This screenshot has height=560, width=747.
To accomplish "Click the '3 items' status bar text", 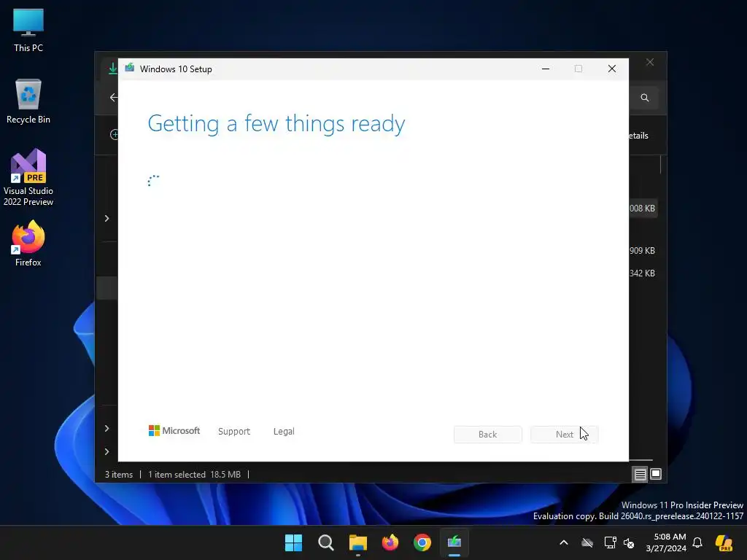I will point(119,475).
